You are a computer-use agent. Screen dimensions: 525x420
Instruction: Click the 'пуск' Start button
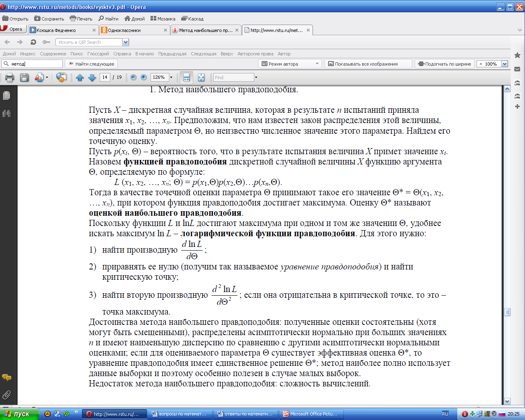tap(20, 414)
